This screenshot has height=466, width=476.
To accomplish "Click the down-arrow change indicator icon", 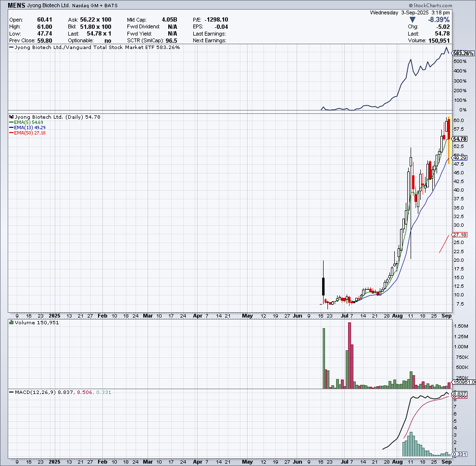I will (x=412, y=20).
